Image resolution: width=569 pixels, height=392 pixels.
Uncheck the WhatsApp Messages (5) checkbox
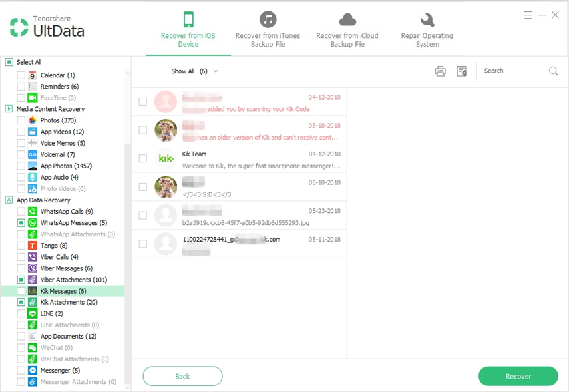click(x=21, y=222)
